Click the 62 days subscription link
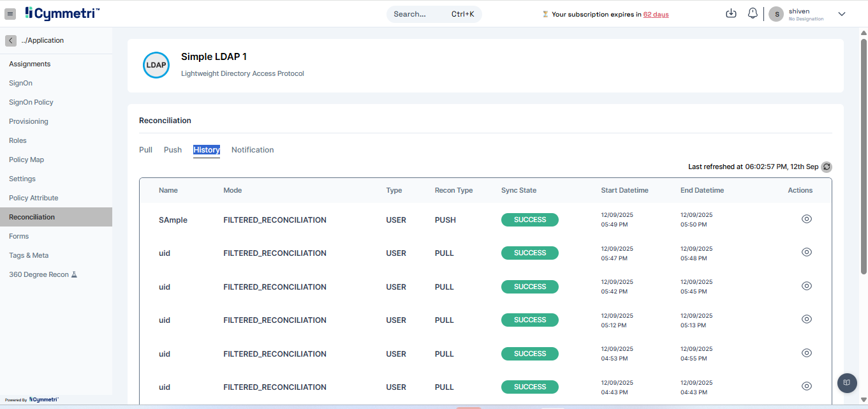868x409 pixels. (656, 14)
